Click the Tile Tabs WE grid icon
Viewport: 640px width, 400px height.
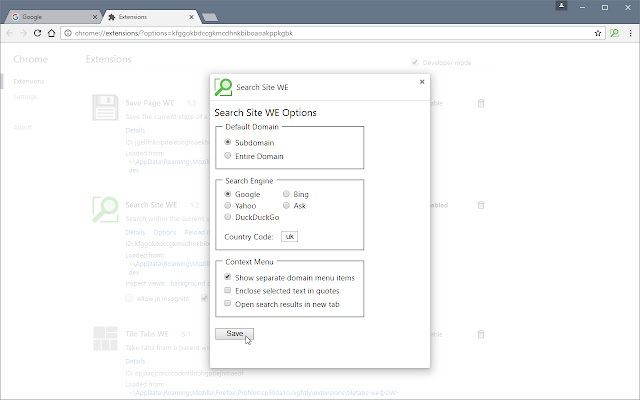coord(105,338)
